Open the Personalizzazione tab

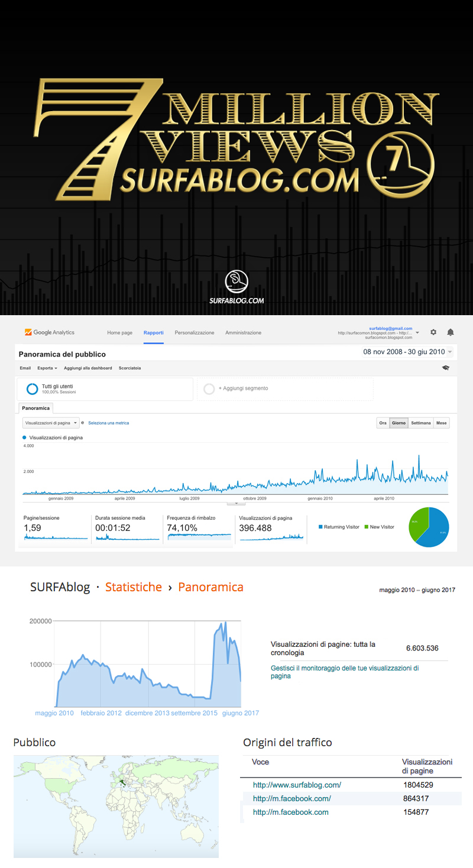[195, 333]
